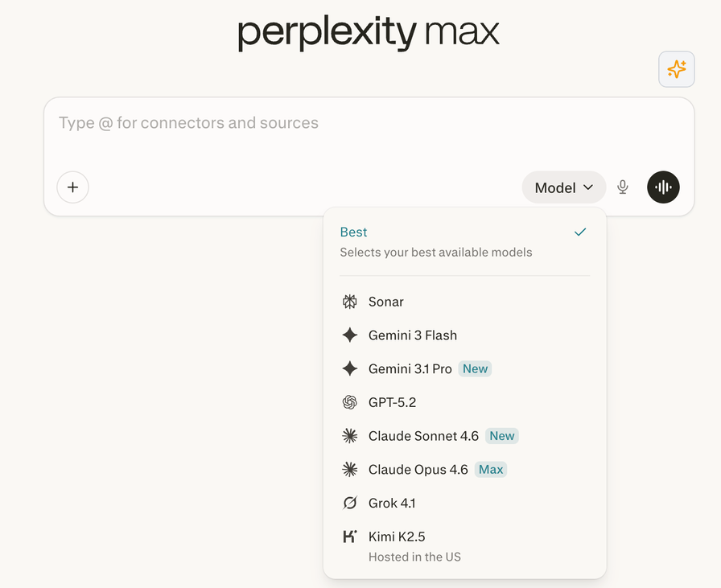Click the Claude Sonnet 4.6 starburst icon
The image size is (721, 588).
pos(349,436)
